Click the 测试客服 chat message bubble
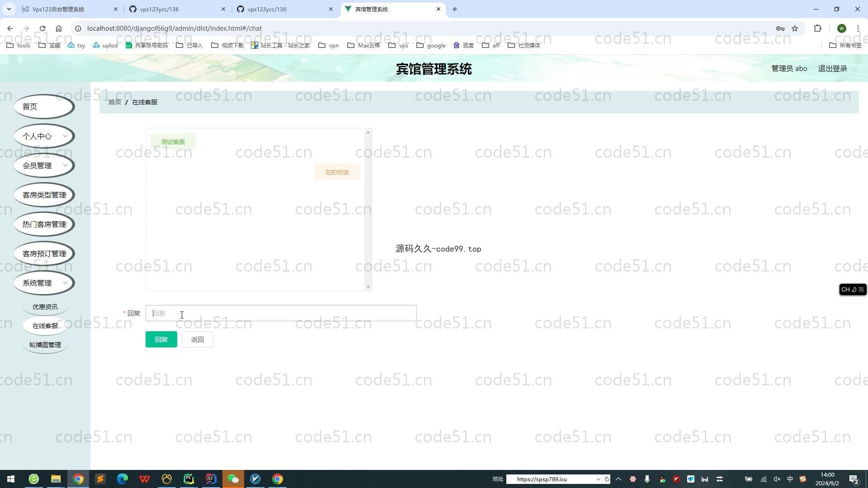This screenshot has width=868, height=488. point(173,142)
